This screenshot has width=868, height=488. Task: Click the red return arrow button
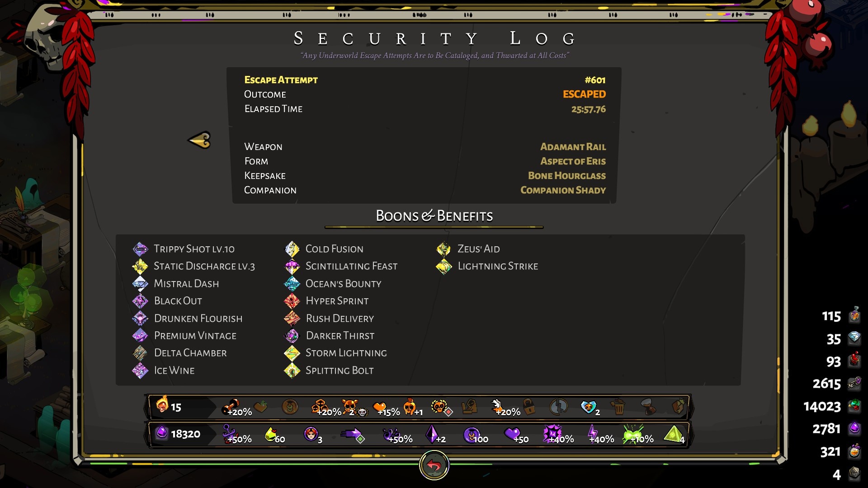pos(434,465)
